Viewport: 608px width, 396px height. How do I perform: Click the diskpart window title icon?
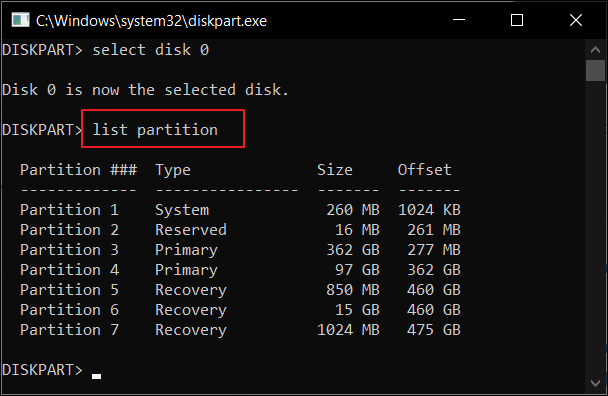pos(21,20)
